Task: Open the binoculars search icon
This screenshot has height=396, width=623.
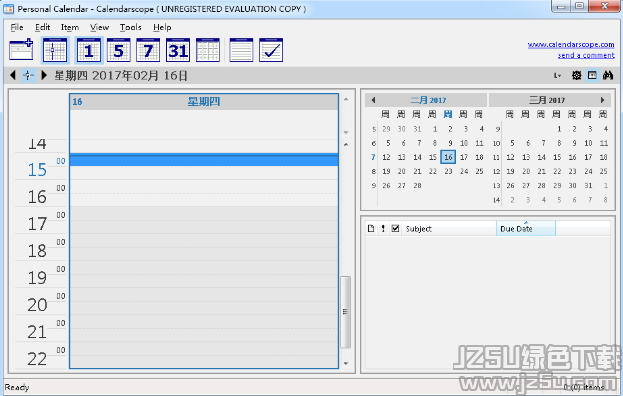Action: (608, 75)
